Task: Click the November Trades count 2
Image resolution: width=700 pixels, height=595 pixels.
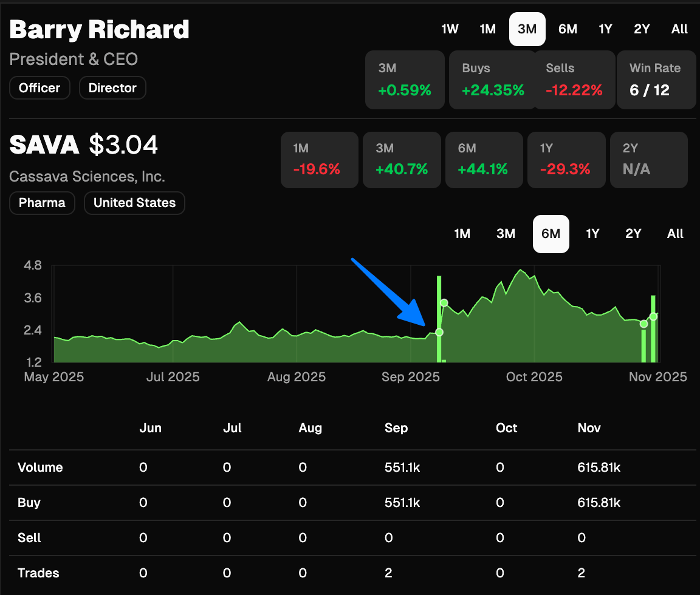Action: 582,573
